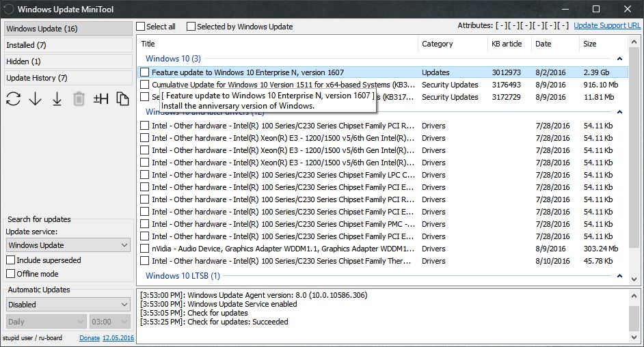Click the hide updates ±H icon
Viewport: 644px width, 347px height.
pyautogui.click(x=101, y=99)
